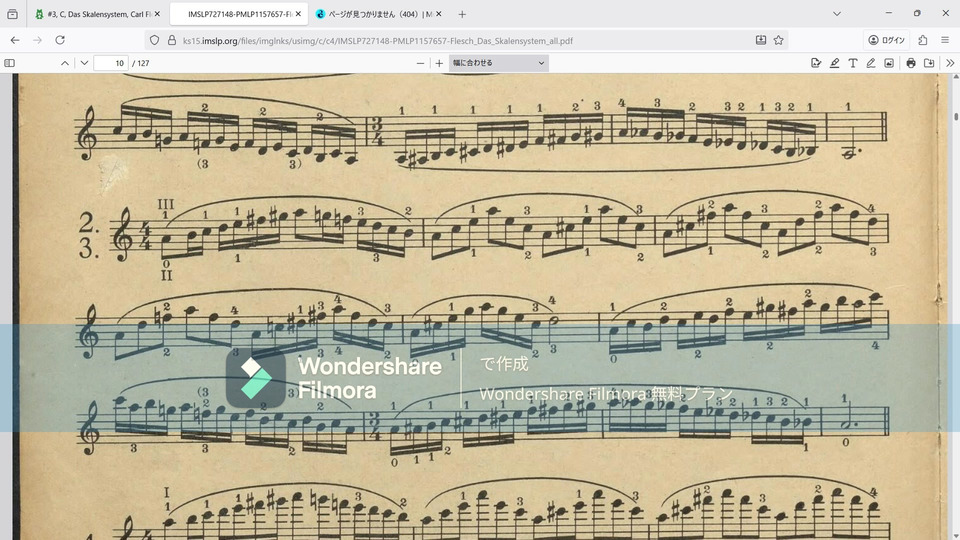Switch to the 404 page tab
Image resolution: width=960 pixels, height=540 pixels.
(x=380, y=14)
